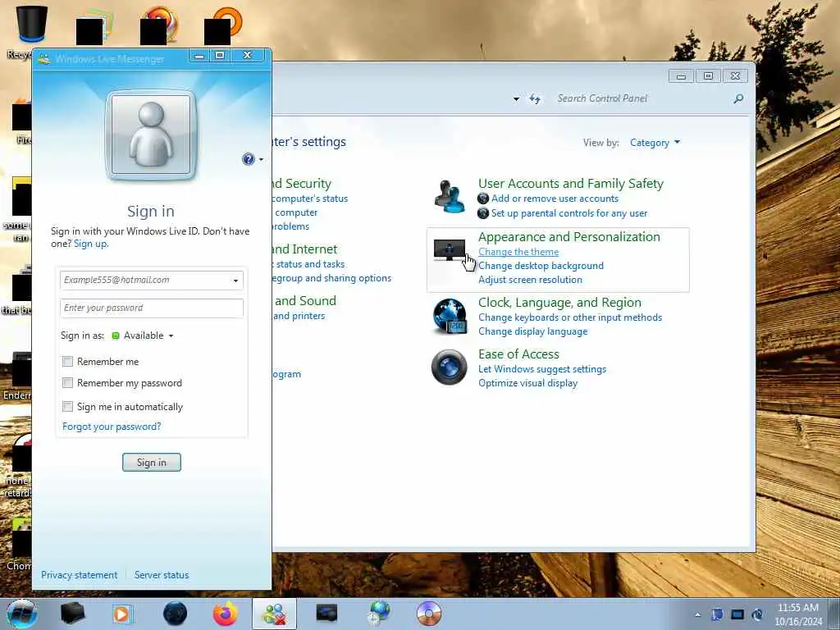Open the Privacy statement link
This screenshot has width=840, height=630.
(79, 575)
